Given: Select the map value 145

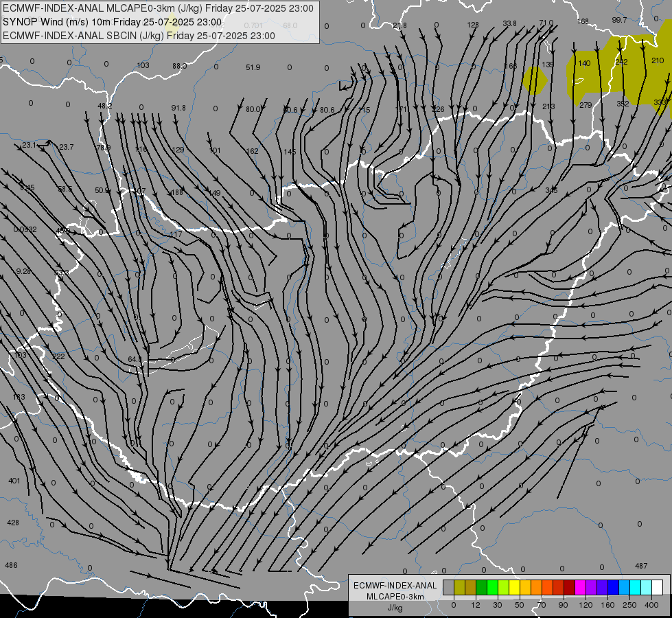Looking at the screenshot, I should [x=290, y=152].
